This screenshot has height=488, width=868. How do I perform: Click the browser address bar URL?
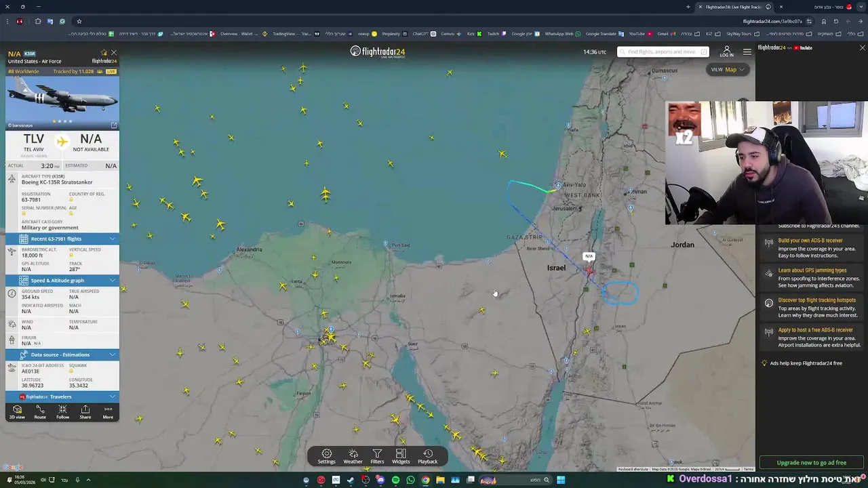772,21
